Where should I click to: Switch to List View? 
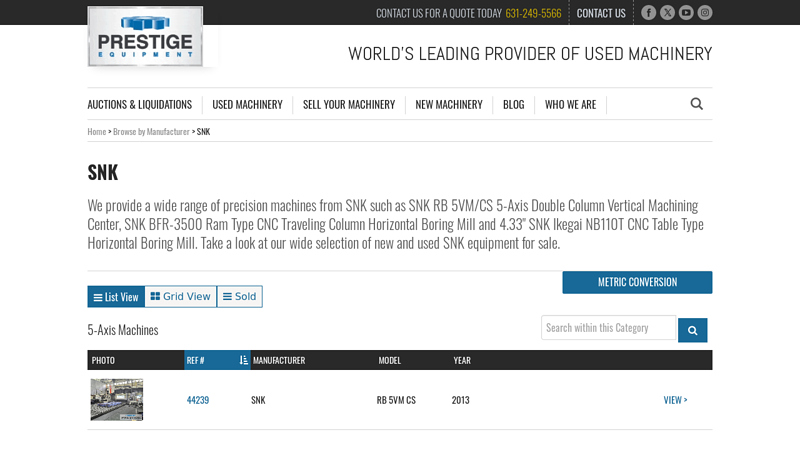(x=116, y=297)
